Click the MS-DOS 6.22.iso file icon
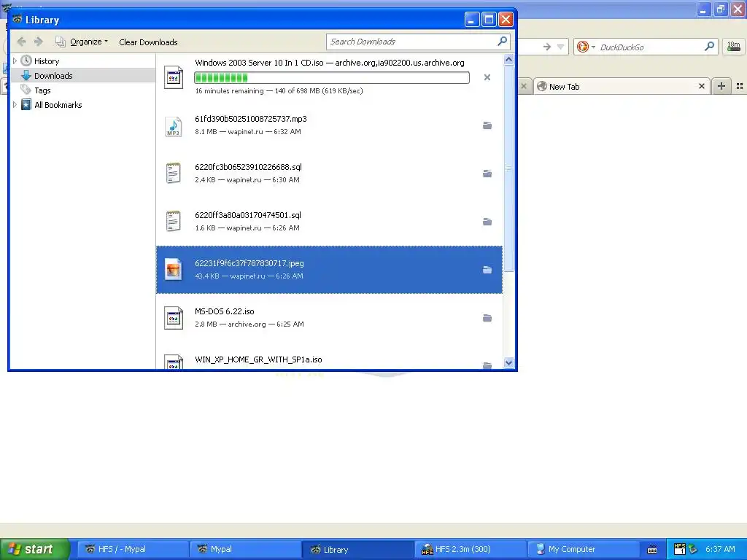This screenshot has width=747, height=560. (x=174, y=318)
